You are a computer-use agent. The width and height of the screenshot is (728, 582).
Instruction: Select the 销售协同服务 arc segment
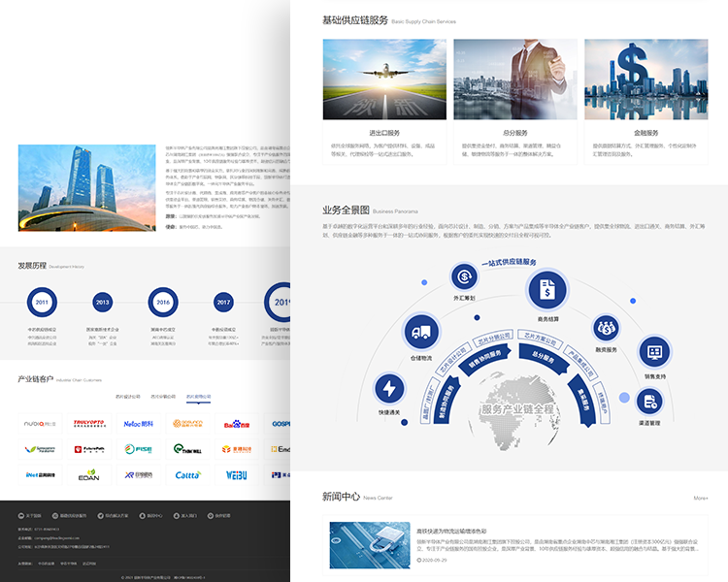(x=484, y=361)
